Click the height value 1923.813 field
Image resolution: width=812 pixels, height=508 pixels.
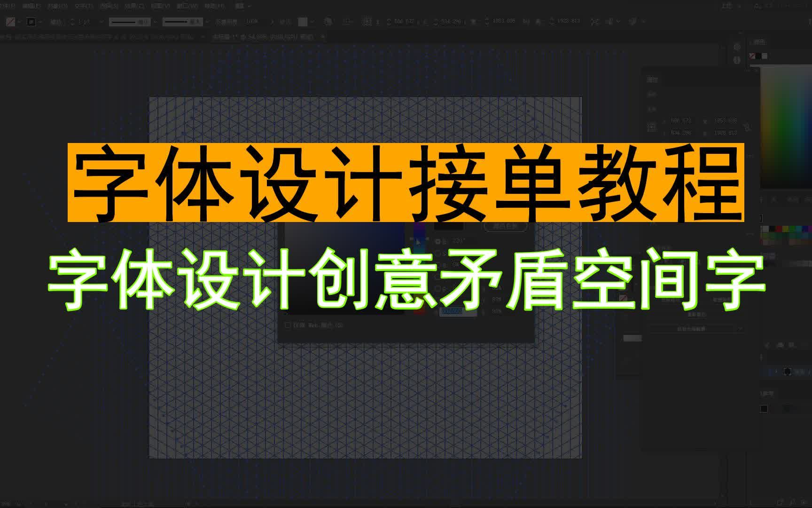569,21
